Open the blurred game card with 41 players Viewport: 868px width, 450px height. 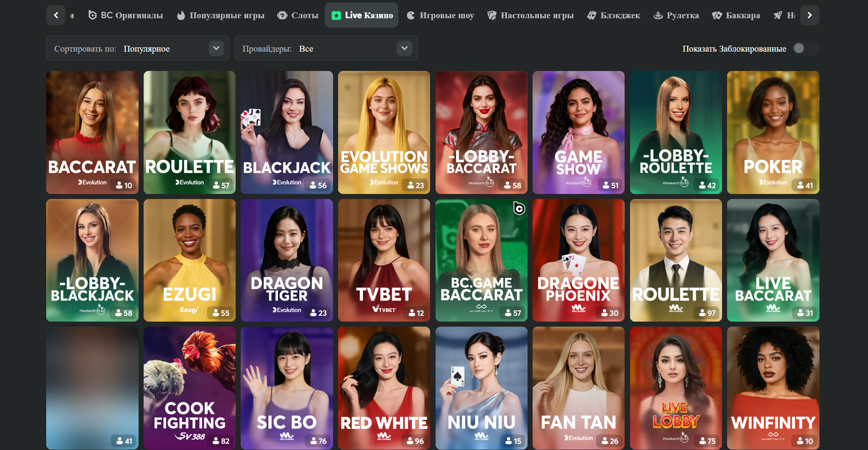point(92,388)
